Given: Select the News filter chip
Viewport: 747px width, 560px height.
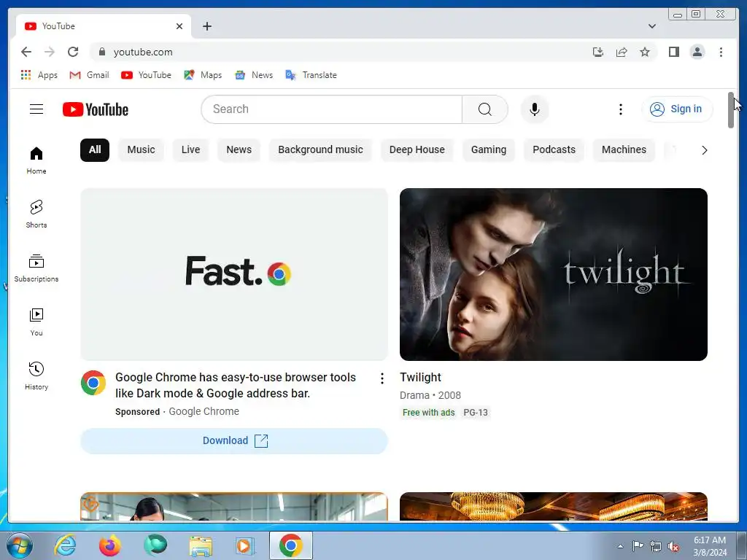Looking at the screenshot, I should 239,150.
